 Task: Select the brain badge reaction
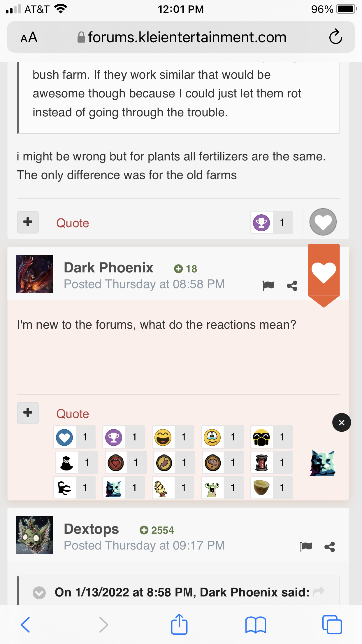click(212, 463)
